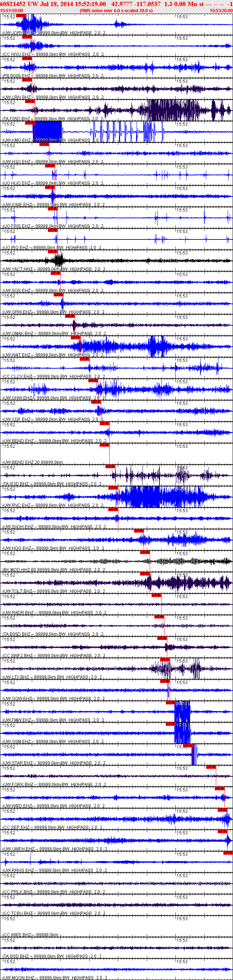Select the UW SOS EHZ station label
Image resolution: width=233 pixels, height=980 pixels.
pos(53,291)
